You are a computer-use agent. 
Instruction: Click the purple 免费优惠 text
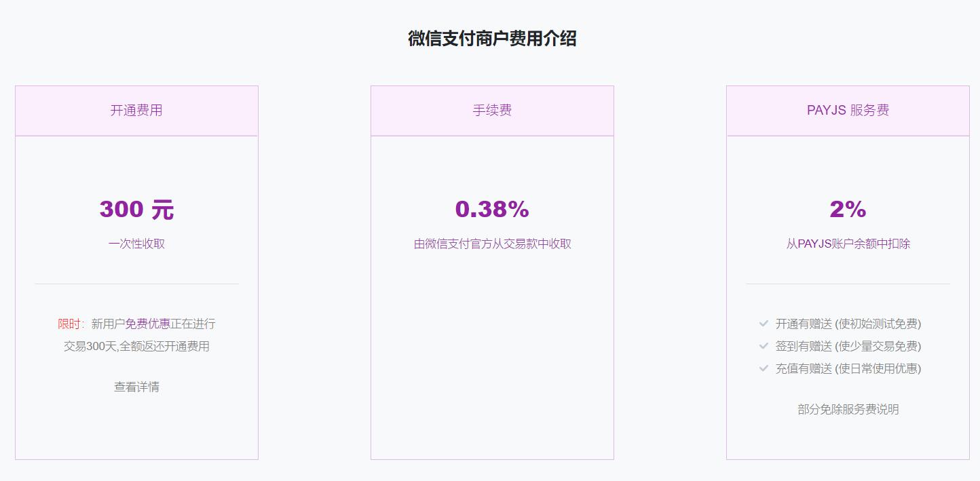[x=147, y=324]
